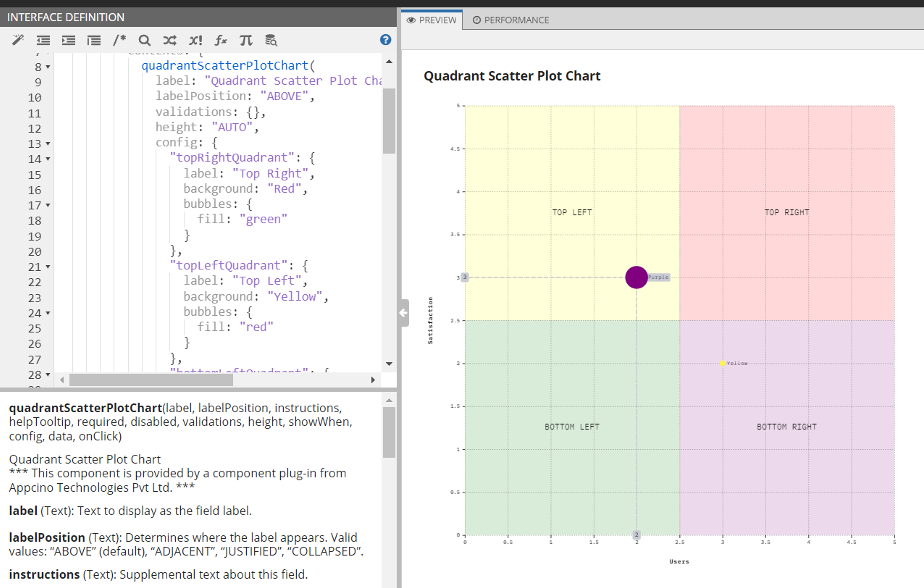924x588 pixels.
Task: Collapse pane using the left arrow handle
Action: [403, 313]
